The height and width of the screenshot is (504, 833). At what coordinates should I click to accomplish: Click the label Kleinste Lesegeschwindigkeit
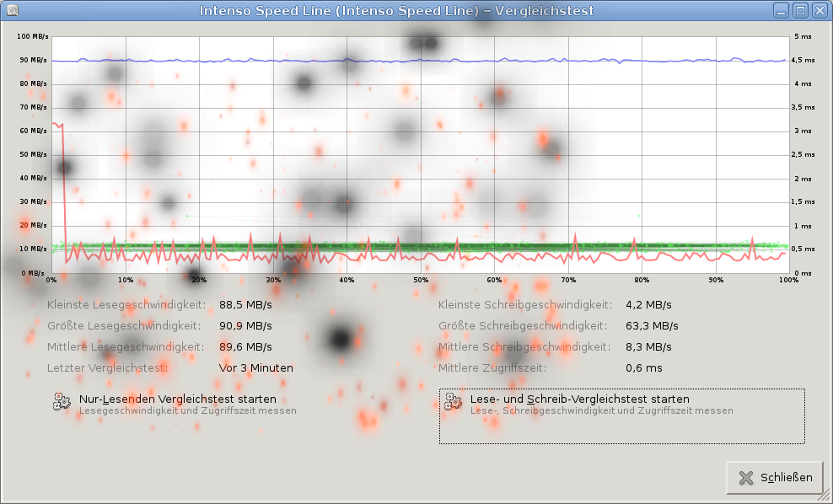[126, 305]
